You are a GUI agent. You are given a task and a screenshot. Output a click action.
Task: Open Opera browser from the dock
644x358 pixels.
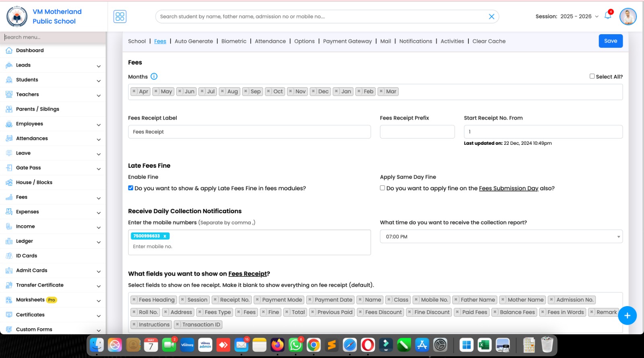(x=368, y=345)
